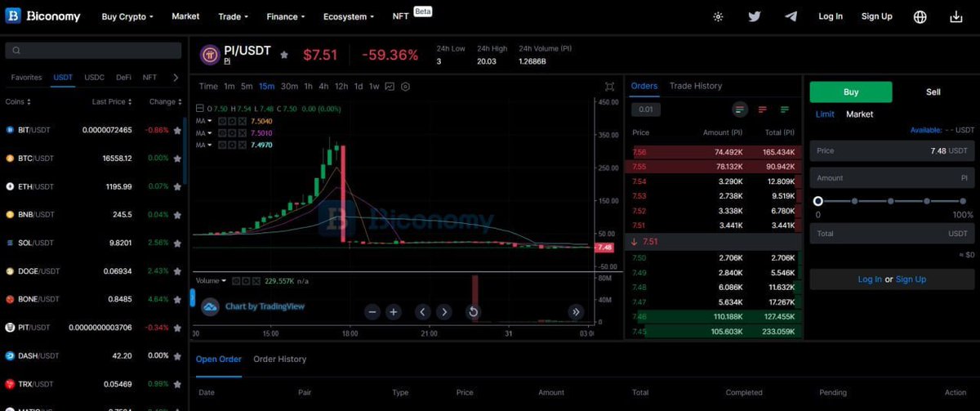Open the Trade dropdown menu
Screen dimensions: 980x411
(x=234, y=16)
